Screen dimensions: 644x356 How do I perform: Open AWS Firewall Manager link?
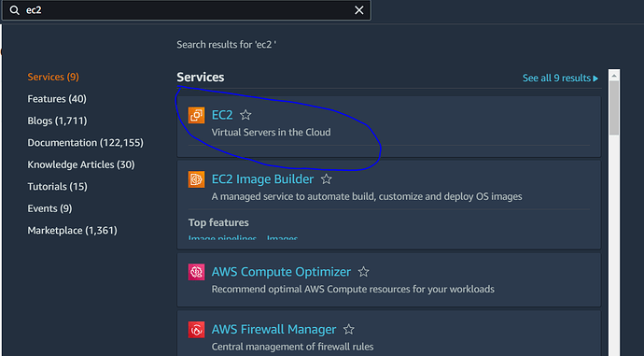(274, 329)
